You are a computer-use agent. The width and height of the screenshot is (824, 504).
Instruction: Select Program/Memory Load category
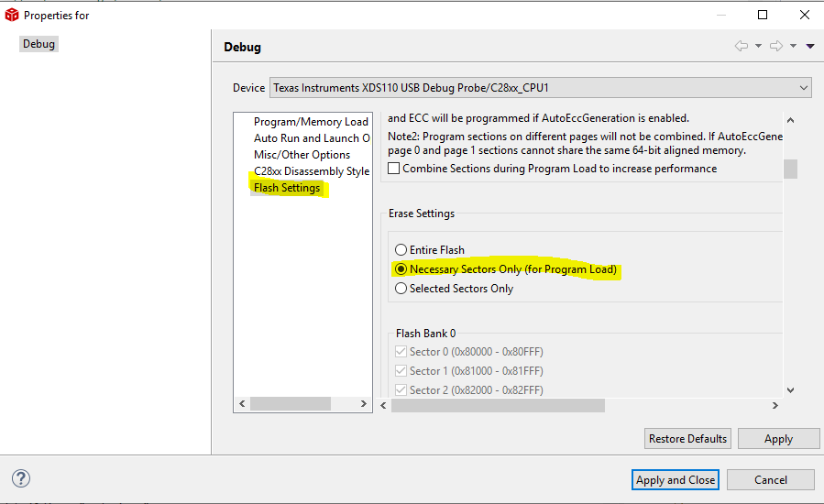(311, 121)
